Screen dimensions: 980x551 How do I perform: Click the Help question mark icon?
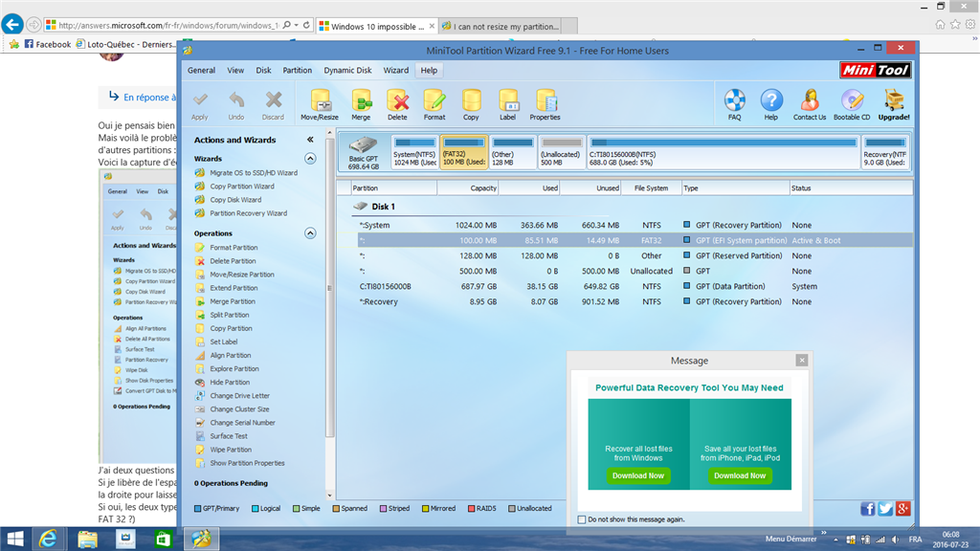771,104
